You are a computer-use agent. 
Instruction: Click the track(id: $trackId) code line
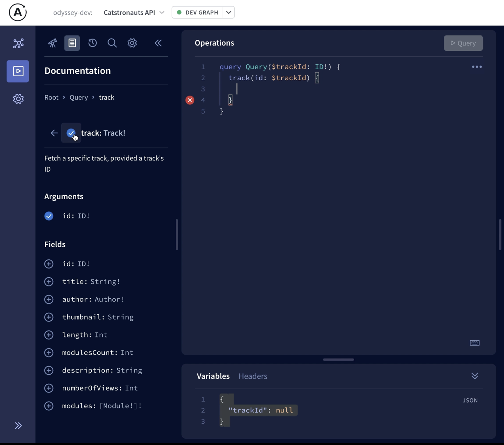point(274,78)
